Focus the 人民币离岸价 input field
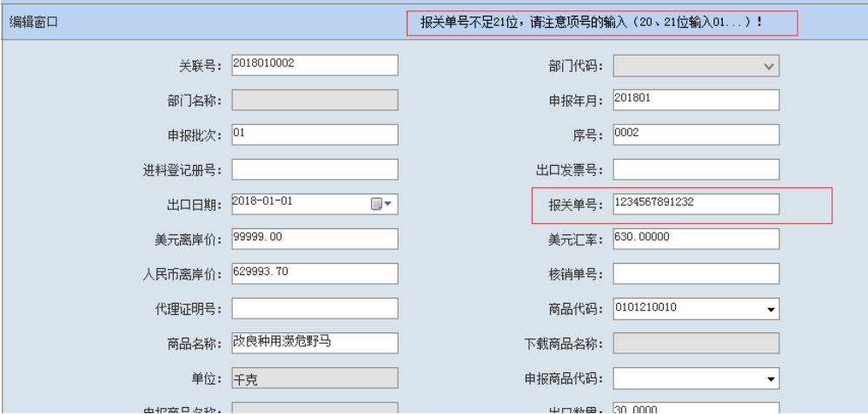Screen dimensions: 868x414 tap(314, 273)
